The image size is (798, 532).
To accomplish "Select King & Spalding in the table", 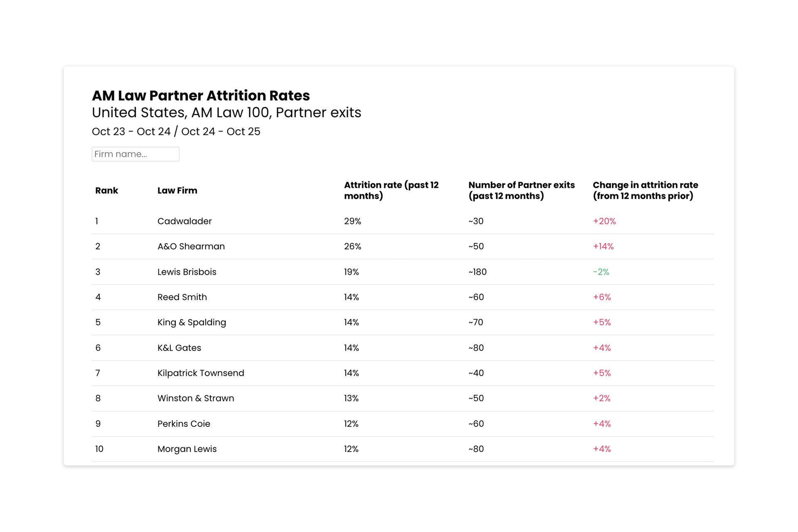I will (192, 322).
